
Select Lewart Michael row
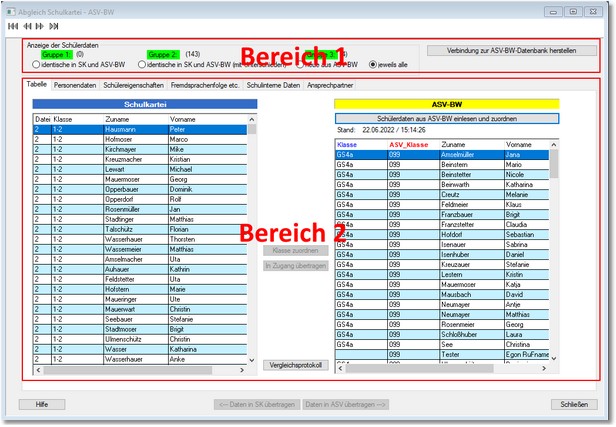click(140, 170)
